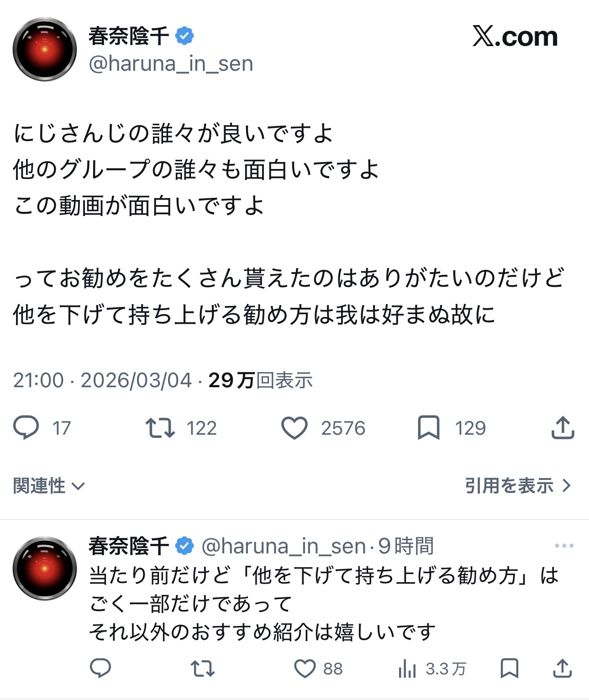Click the 29万回表示 view count
Image resolution: width=589 pixels, height=700 pixels.
pyautogui.click(x=261, y=380)
